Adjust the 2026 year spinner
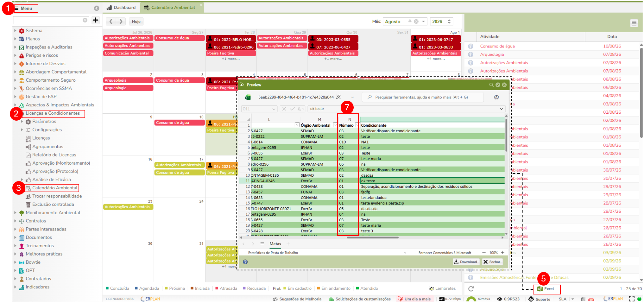Screen dimensions: 644x303 click(x=449, y=22)
